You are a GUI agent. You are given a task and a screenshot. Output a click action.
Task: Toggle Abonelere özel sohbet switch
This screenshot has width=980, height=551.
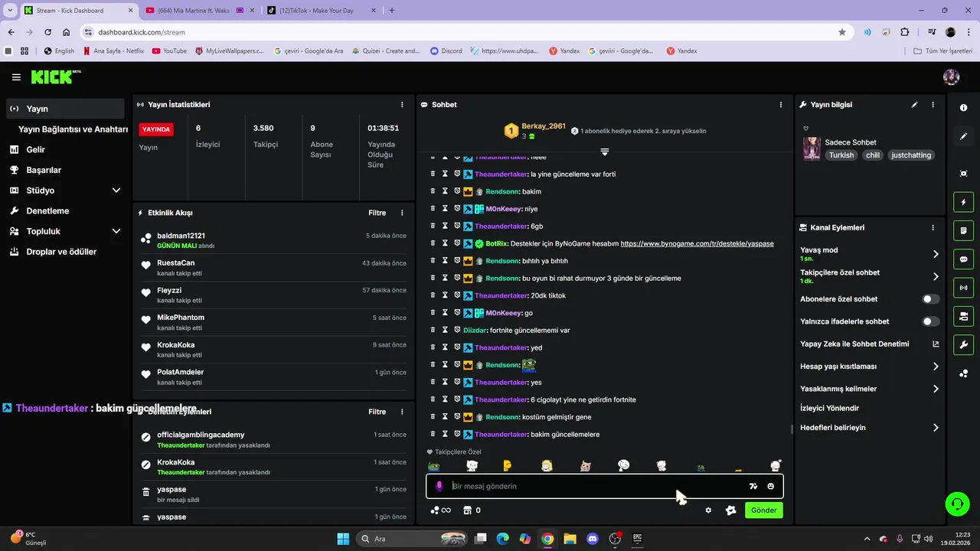point(931,299)
